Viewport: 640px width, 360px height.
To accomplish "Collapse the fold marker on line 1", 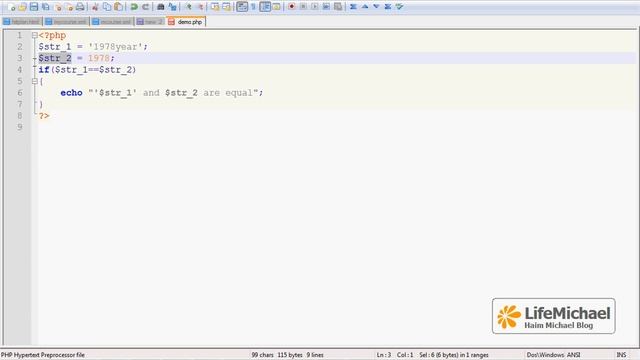I will click(35, 36).
